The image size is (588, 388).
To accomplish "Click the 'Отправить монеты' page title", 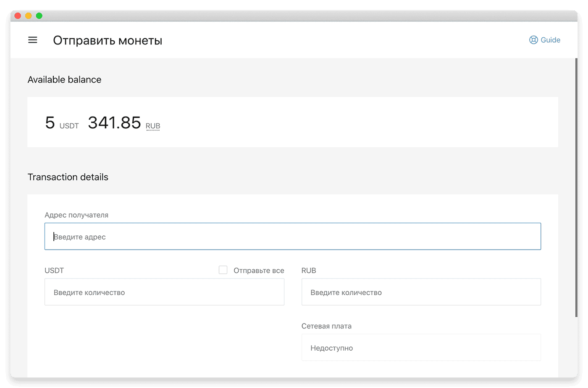I will [108, 40].
